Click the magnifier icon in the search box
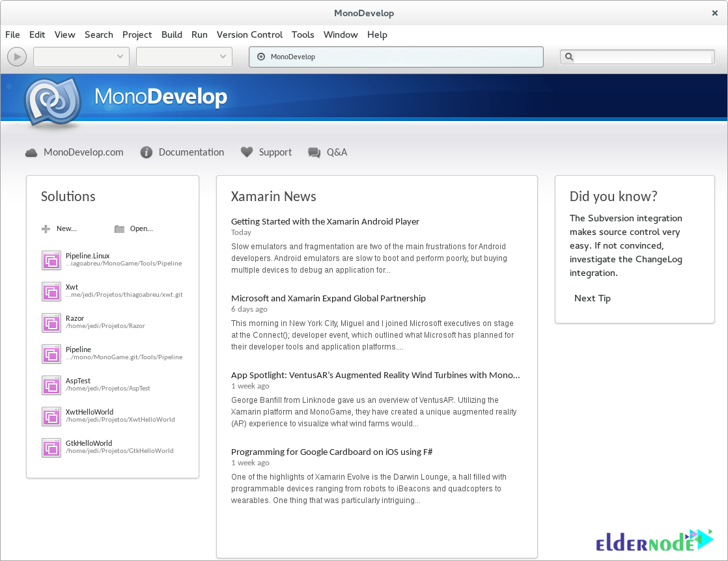Screen dimensions: 728x561 569,57
